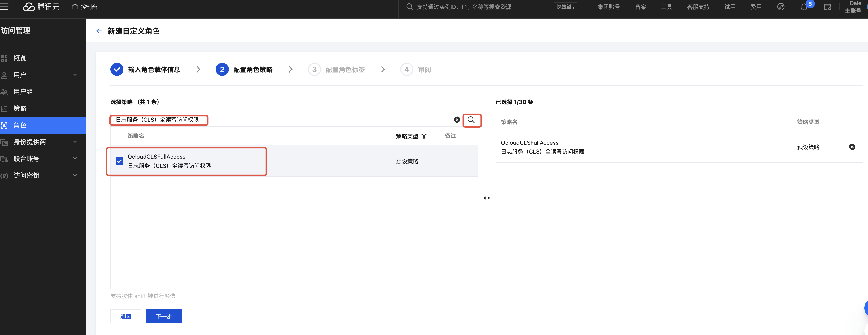Click the policy search input field
The width and height of the screenshot is (868, 335).
point(282,120)
